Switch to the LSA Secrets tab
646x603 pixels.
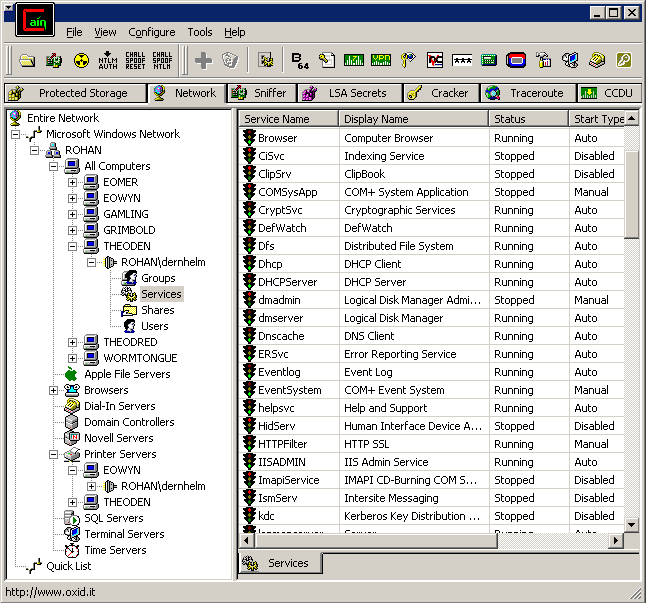click(349, 93)
